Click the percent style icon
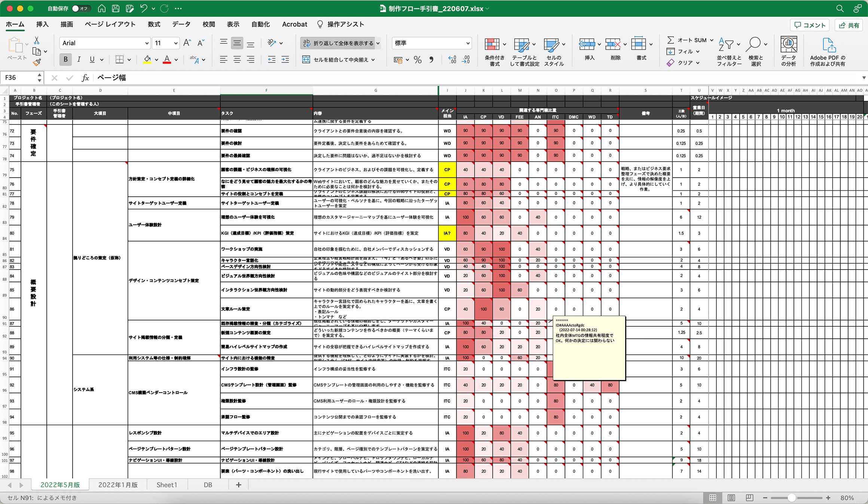The width and height of the screenshot is (868, 504). 418,60
